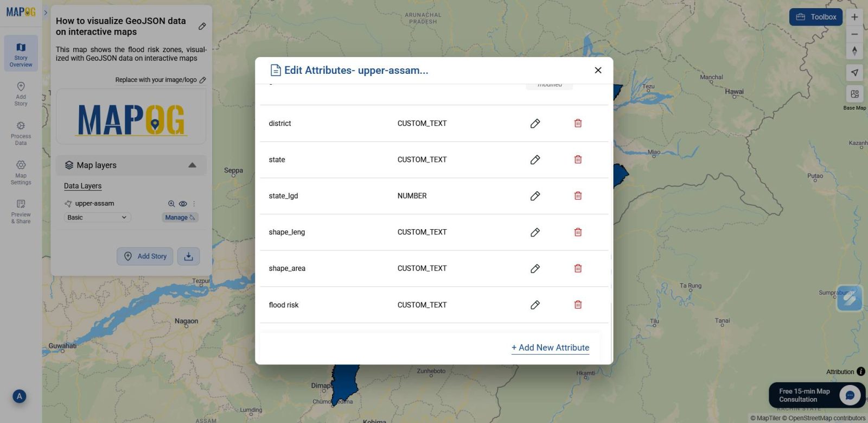The width and height of the screenshot is (868, 423).
Task: Open Preview & Share in sidebar
Action: (21, 211)
